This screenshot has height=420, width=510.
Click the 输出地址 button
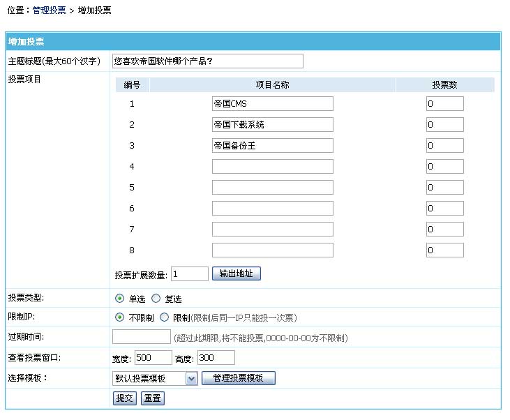(x=236, y=274)
